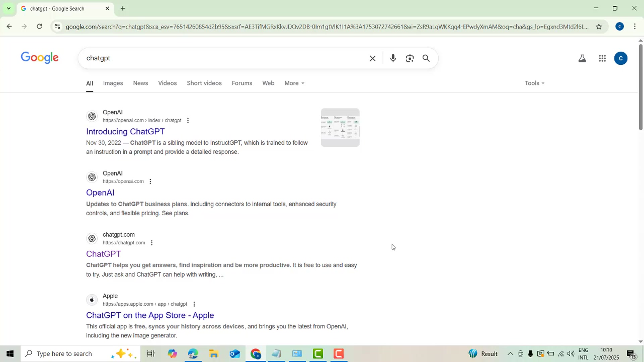644x362 pixels.
Task: Click the page vertical scrollbar thumb
Action: point(641,87)
